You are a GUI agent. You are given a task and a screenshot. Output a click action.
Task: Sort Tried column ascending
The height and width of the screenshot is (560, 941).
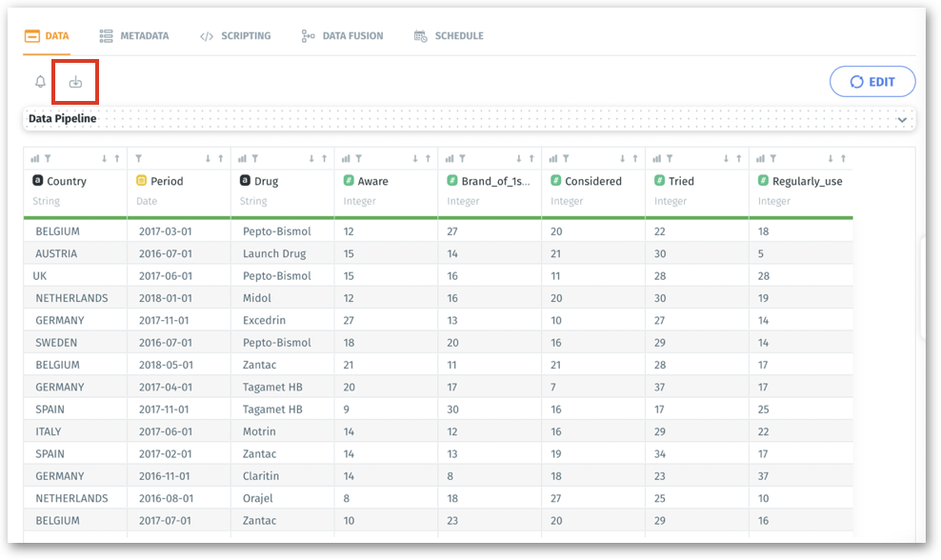click(739, 158)
